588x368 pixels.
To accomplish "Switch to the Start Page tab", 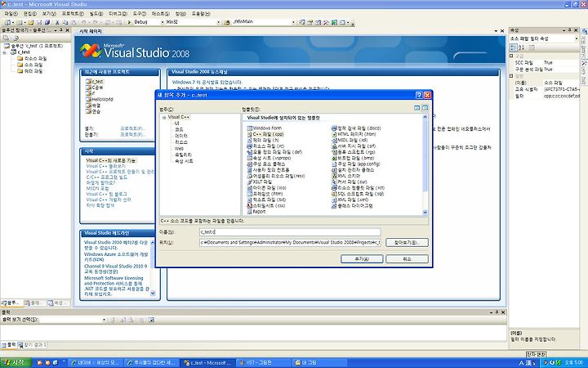I will [x=91, y=32].
